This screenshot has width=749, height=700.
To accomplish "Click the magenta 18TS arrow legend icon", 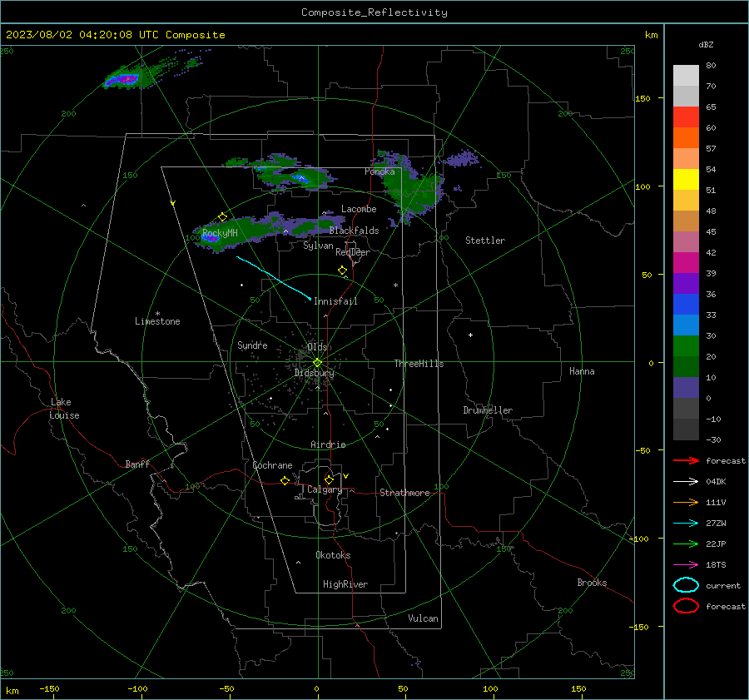I will pos(686,565).
